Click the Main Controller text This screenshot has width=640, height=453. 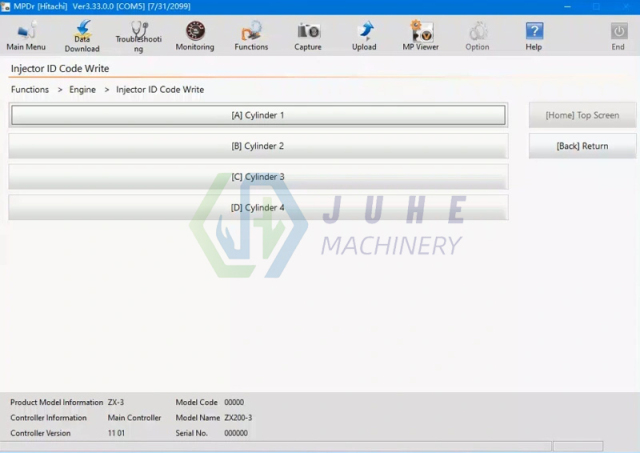pyautogui.click(x=134, y=417)
